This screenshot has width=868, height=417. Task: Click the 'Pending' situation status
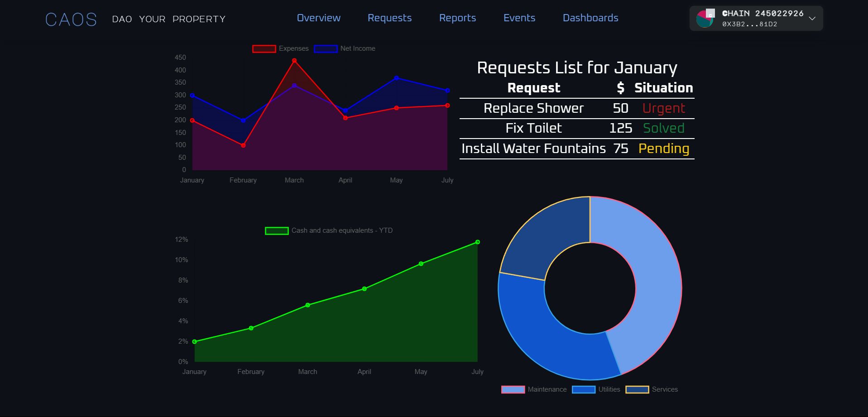pyautogui.click(x=664, y=149)
